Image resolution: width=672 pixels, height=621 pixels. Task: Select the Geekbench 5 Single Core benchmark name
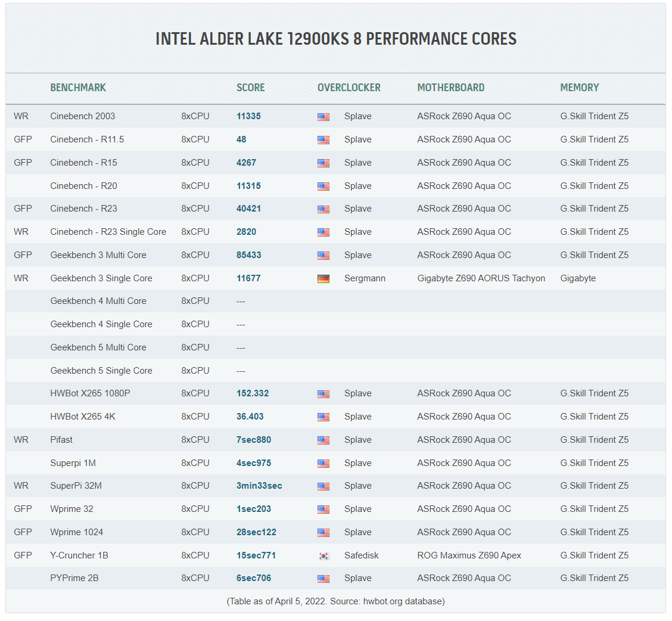pyautogui.click(x=101, y=370)
